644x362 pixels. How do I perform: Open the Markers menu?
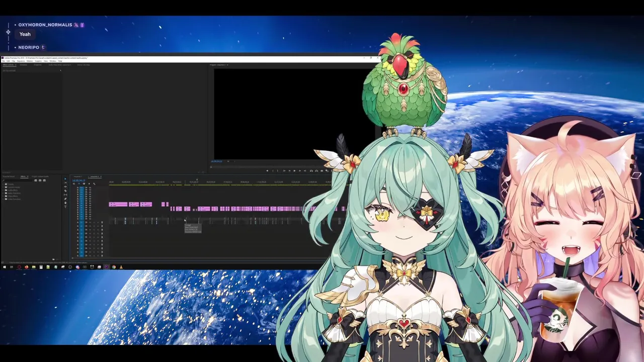(x=30, y=61)
